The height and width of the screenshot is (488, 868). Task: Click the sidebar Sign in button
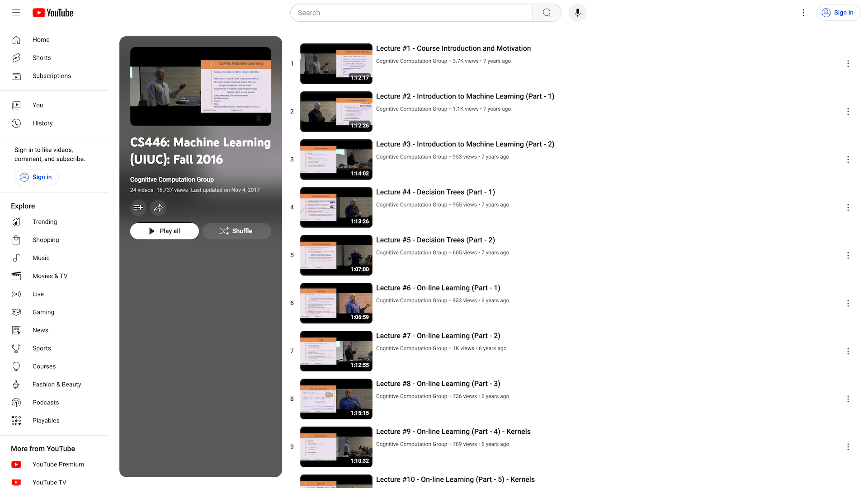click(x=37, y=177)
